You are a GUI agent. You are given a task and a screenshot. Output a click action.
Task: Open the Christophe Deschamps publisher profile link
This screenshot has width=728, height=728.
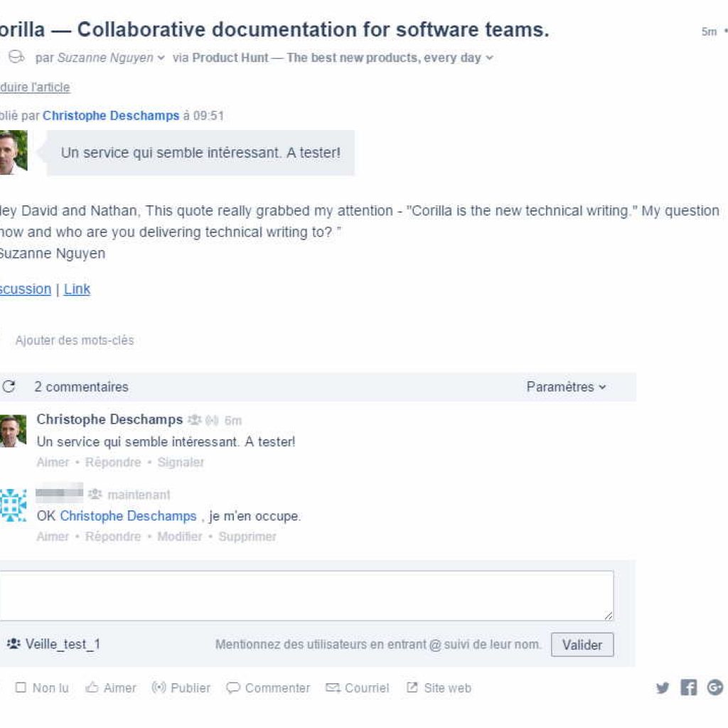(x=111, y=116)
